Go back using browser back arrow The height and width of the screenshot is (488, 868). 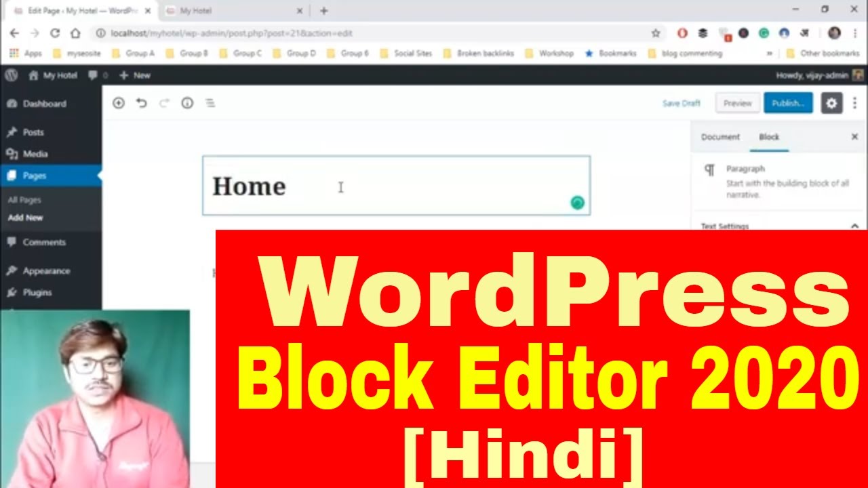pyautogui.click(x=14, y=33)
